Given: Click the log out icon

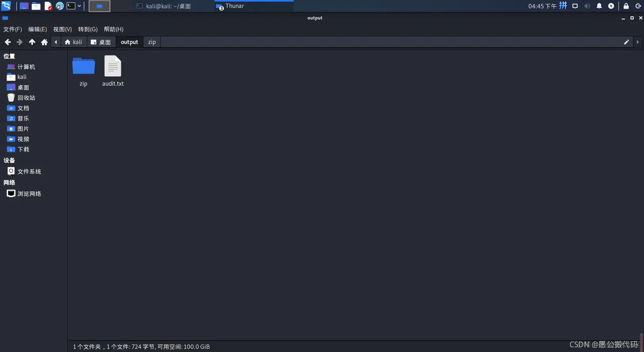Looking at the screenshot, I should point(638,6).
